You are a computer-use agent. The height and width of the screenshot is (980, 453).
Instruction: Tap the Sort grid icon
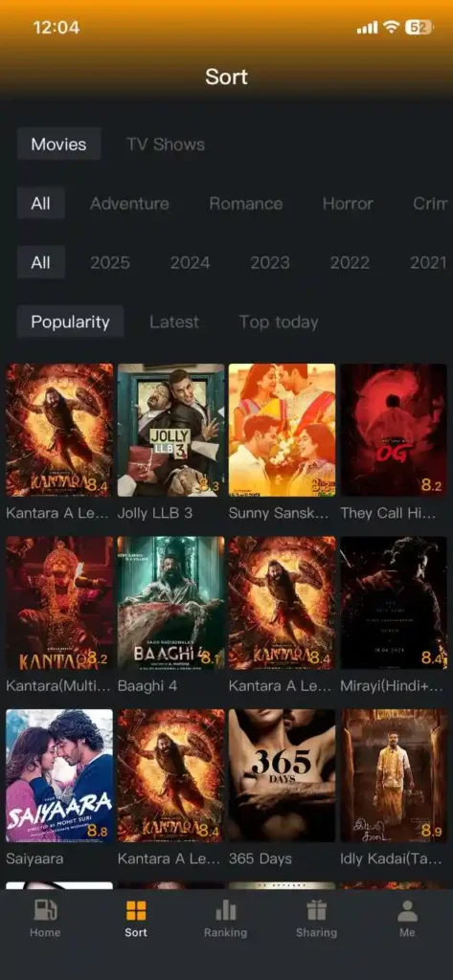pos(136,910)
